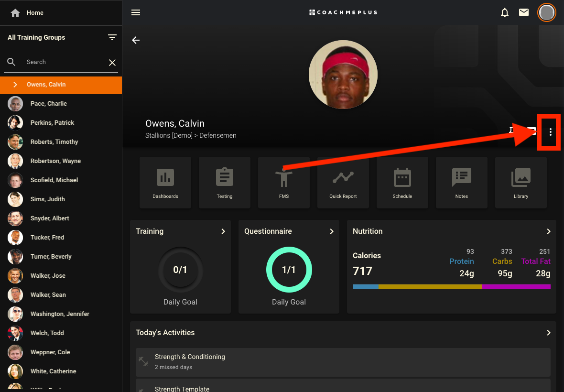The width and height of the screenshot is (564, 392).
Task: Open the FMS screening tile
Action: pyautogui.click(x=284, y=183)
